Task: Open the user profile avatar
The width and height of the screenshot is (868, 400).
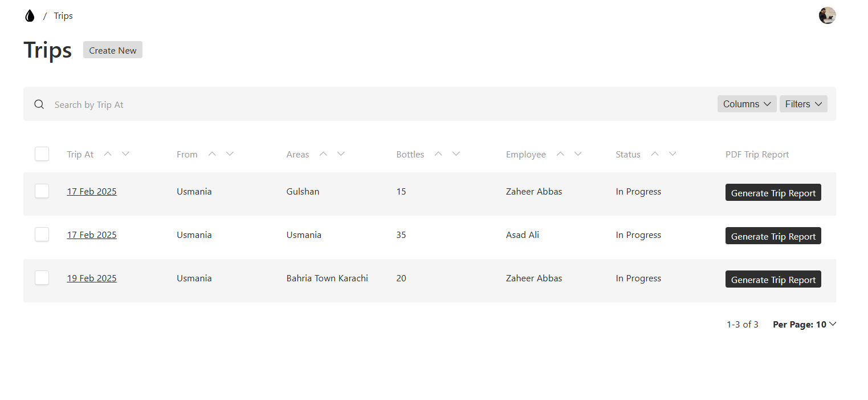Action: (x=827, y=15)
